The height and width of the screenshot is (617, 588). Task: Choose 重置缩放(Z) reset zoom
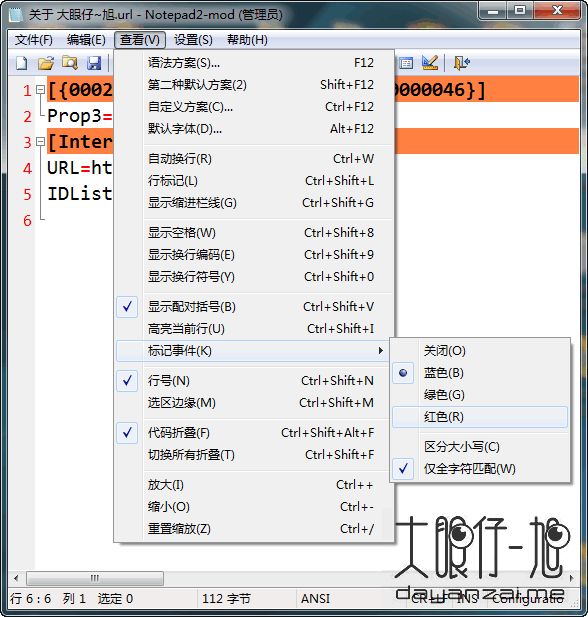(x=255, y=529)
